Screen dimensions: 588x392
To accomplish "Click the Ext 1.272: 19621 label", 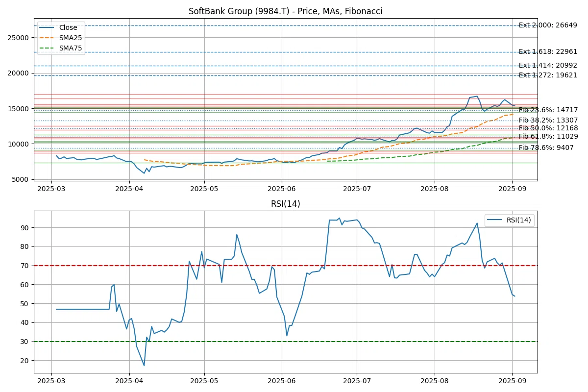I will 548,75.
